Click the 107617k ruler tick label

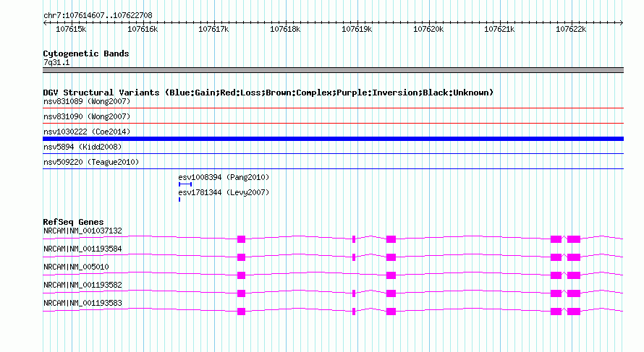(x=213, y=29)
